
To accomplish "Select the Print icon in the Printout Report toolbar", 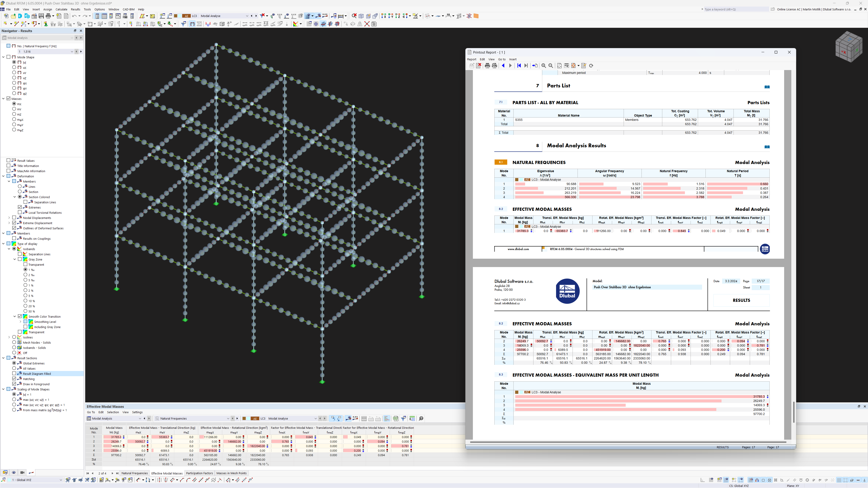I will 487,66.
